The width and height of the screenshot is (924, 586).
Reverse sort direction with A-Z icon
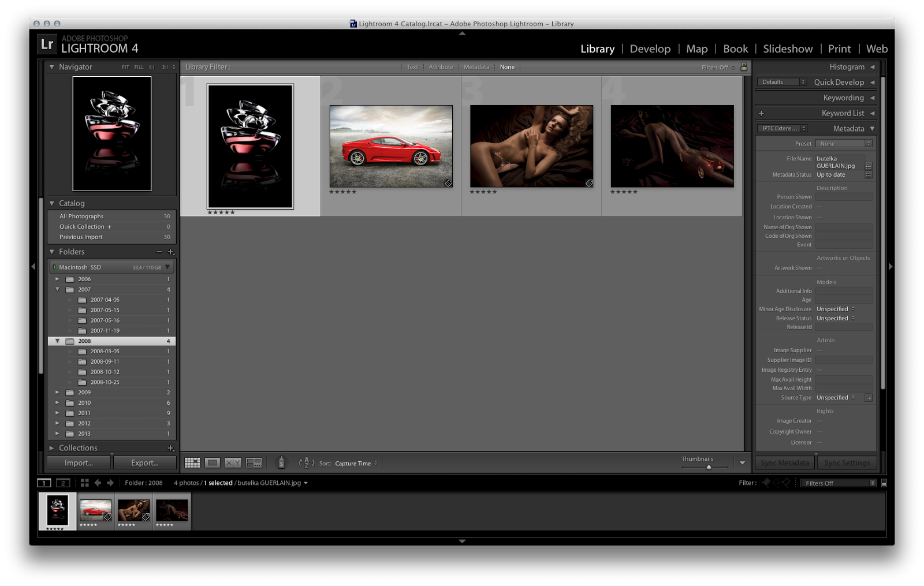306,463
